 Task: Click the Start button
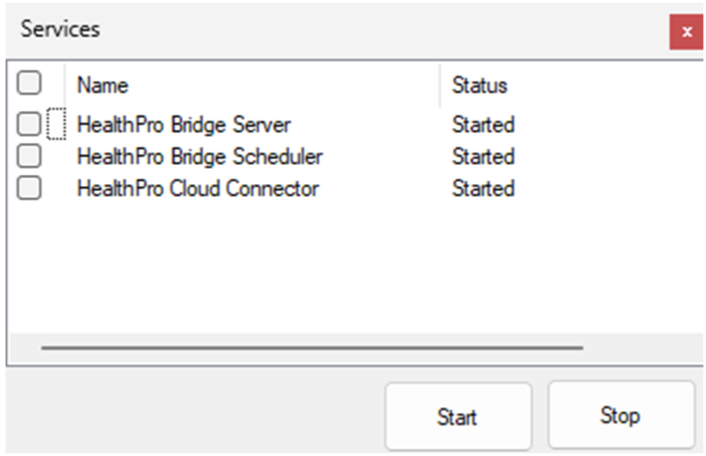tap(458, 416)
